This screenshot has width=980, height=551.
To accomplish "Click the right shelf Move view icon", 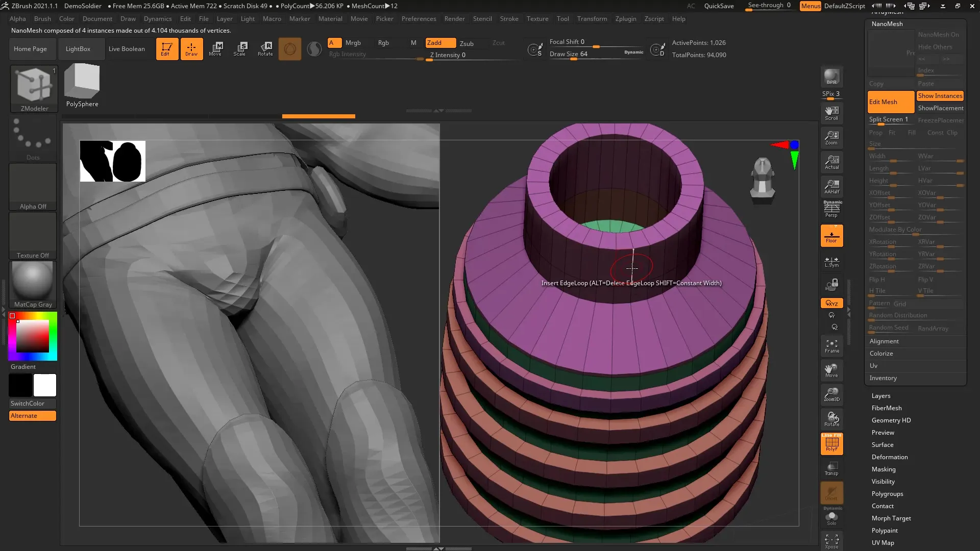I will [831, 370].
